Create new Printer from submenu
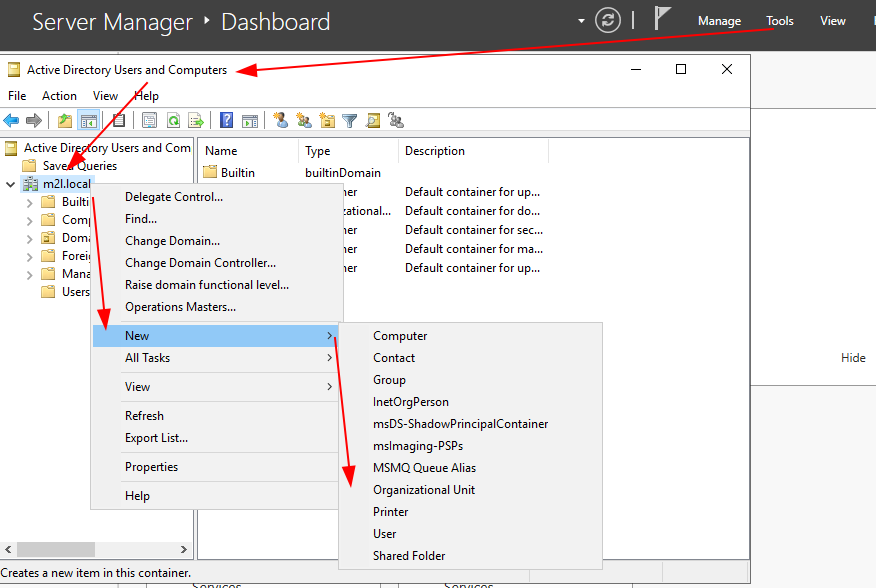Screen dimensions: 876x588 [470, 512]
